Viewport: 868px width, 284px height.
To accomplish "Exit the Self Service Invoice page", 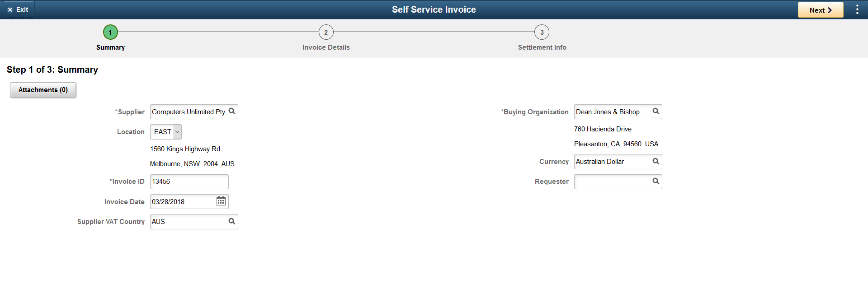I will point(18,9).
